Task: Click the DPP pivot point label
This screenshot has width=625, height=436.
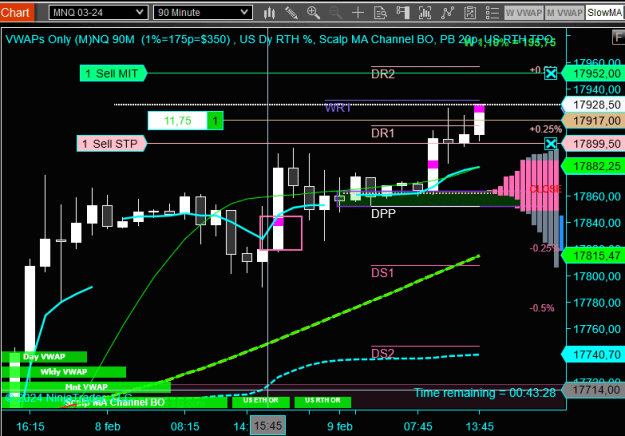Action: 383,214
